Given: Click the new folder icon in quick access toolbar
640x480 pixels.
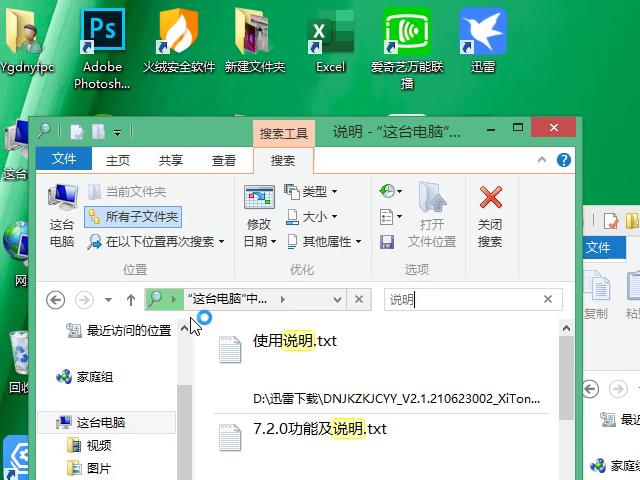Looking at the screenshot, I should pyautogui.click(x=98, y=132).
